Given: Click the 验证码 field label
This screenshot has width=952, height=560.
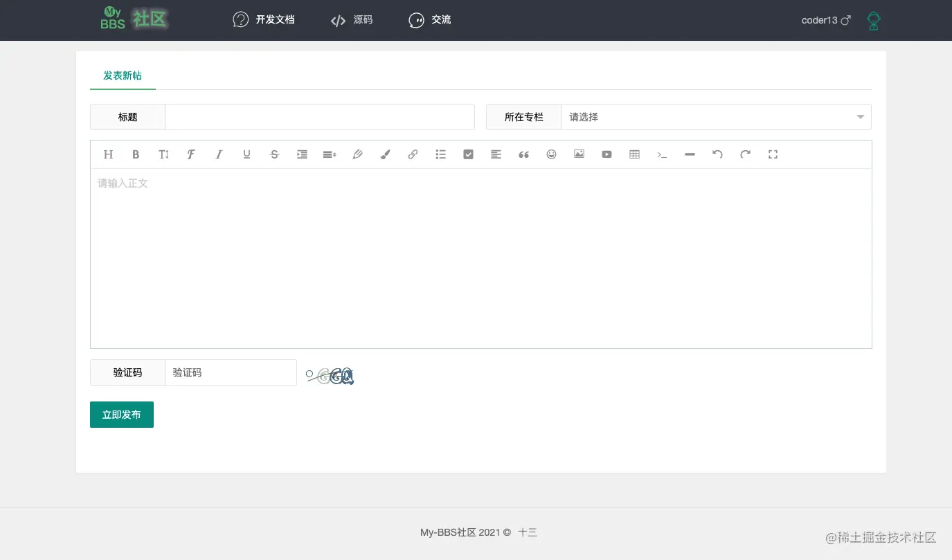Looking at the screenshot, I should click(128, 372).
